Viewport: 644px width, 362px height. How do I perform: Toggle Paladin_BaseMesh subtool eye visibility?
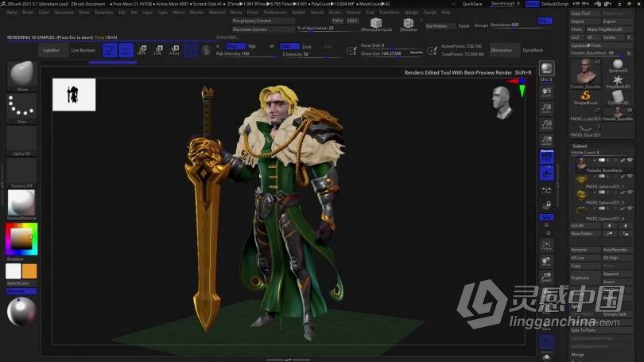(630, 160)
